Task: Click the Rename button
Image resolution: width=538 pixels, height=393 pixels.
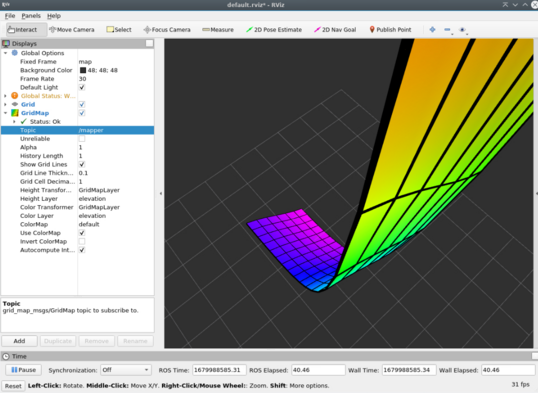Action: tap(135, 341)
